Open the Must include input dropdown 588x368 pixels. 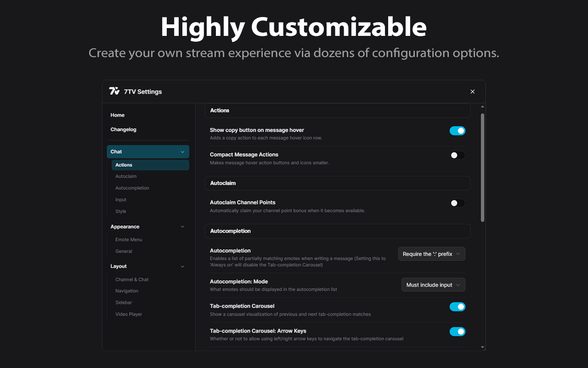[433, 285]
